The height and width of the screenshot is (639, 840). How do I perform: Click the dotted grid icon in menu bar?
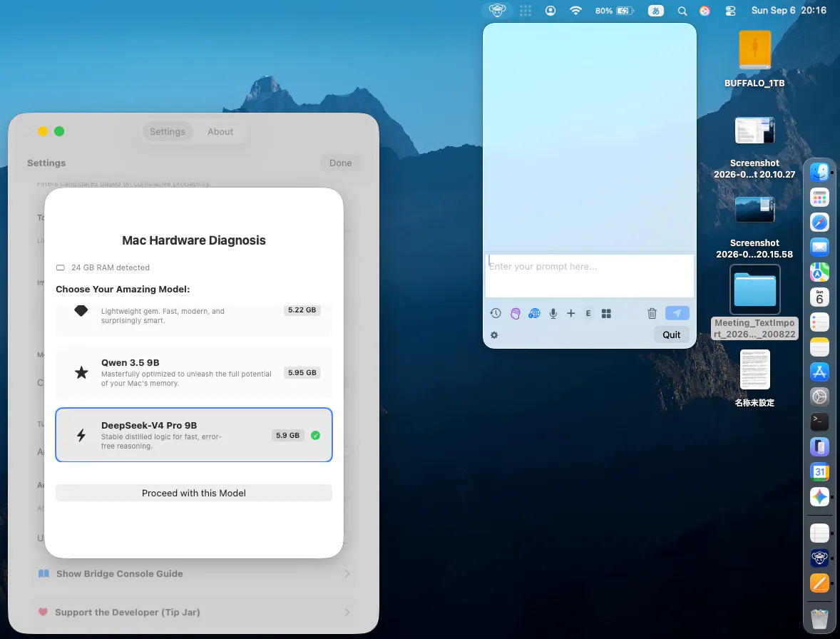pyautogui.click(x=526, y=10)
